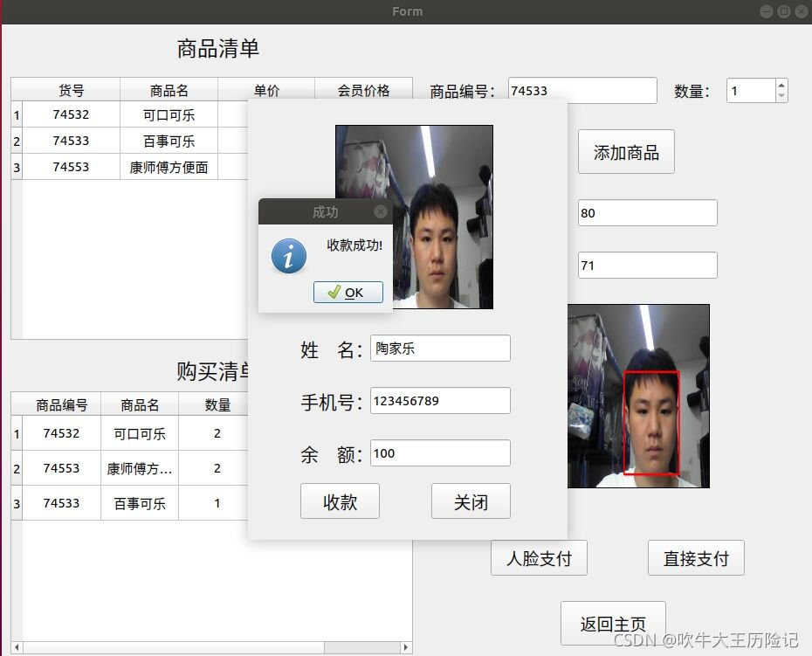The height and width of the screenshot is (656, 812).
Task: Click the 关闭 (close) button in payment dialog
Action: [x=471, y=501]
